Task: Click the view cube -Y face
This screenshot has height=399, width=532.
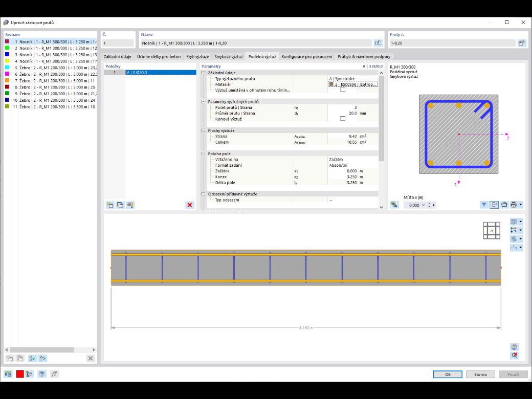Action: [x=492, y=231]
